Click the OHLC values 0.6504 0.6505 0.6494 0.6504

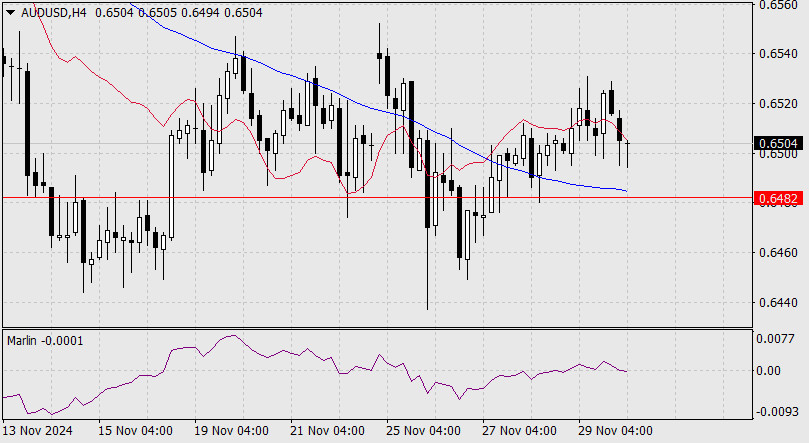tap(179, 13)
